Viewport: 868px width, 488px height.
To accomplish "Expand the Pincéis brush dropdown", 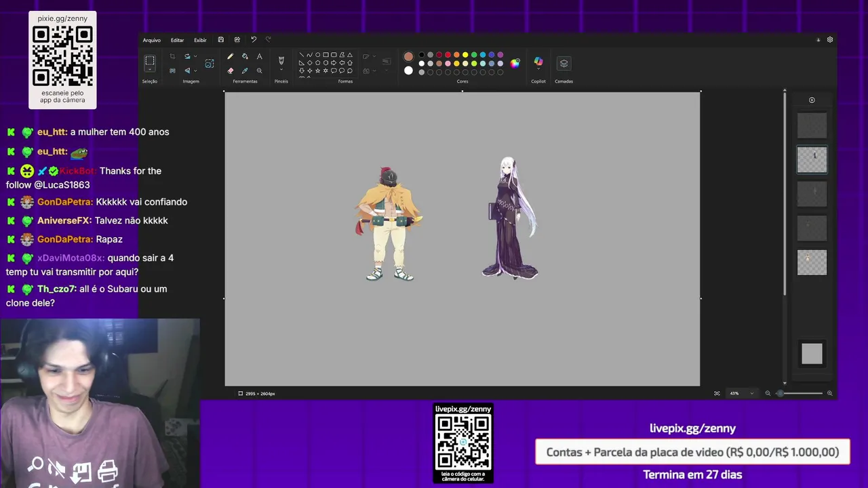I will point(281,69).
